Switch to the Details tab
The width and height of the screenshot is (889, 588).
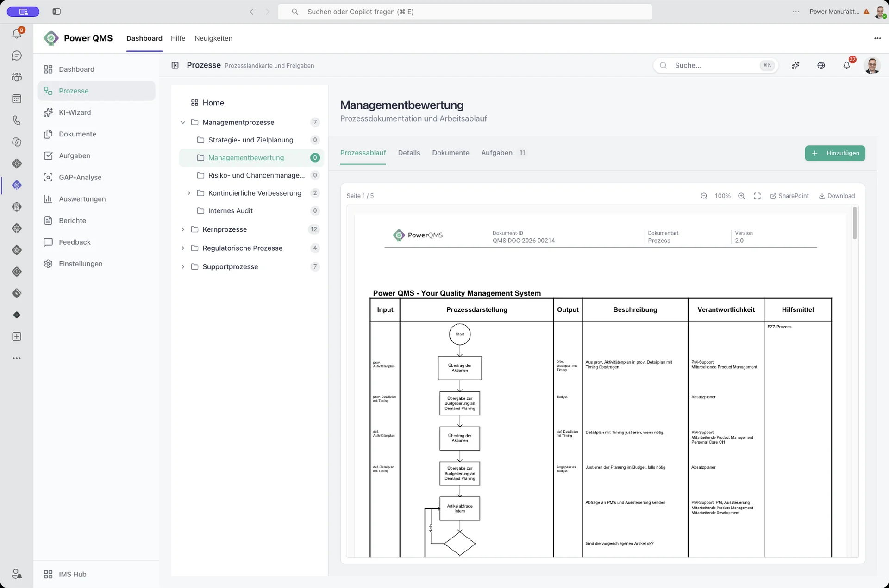(409, 153)
